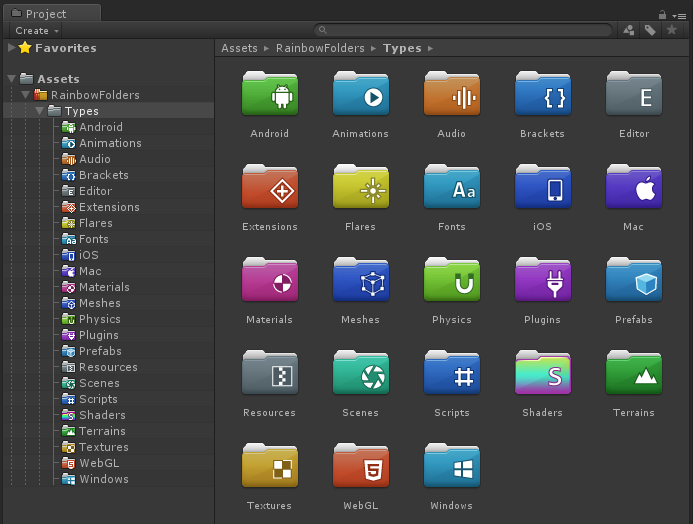This screenshot has height=524, width=693.
Task: Open the panel options menu
Action: tap(679, 16)
